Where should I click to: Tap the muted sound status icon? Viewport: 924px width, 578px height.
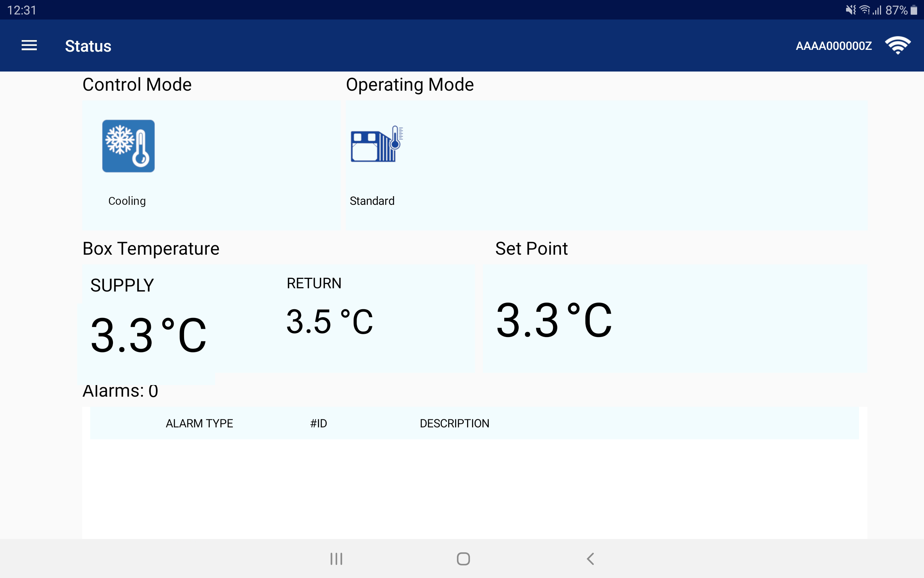pyautogui.click(x=851, y=10)
